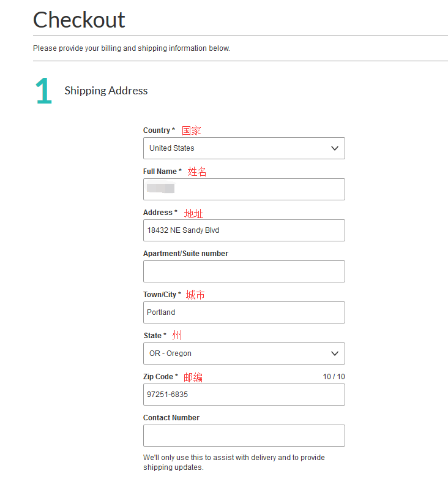This screenshot has width=448, height=484.
Task: Click the Zip Code field with 97251-6835
Action: [244, 395]
